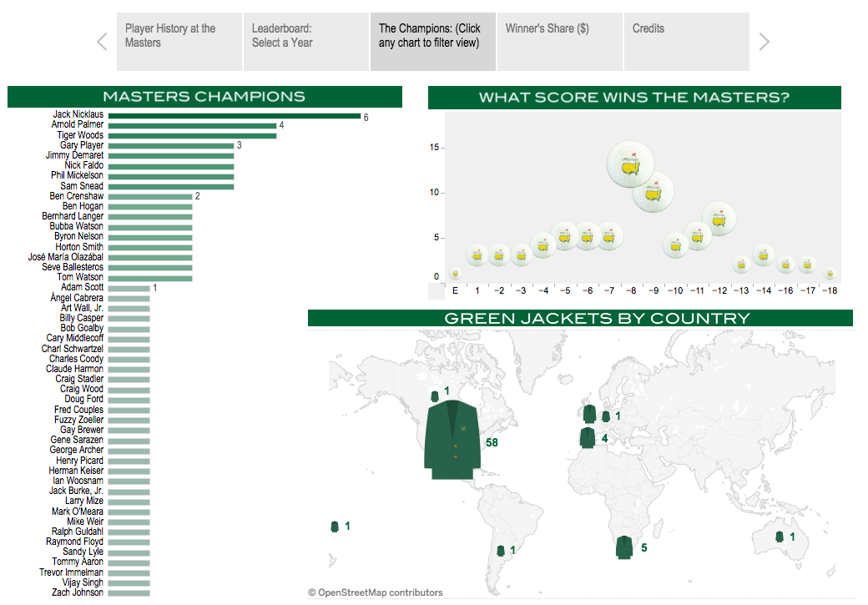The image size is (868, 605).
Task: Select The Champions story tab
Action: click(x=433, y=42)
